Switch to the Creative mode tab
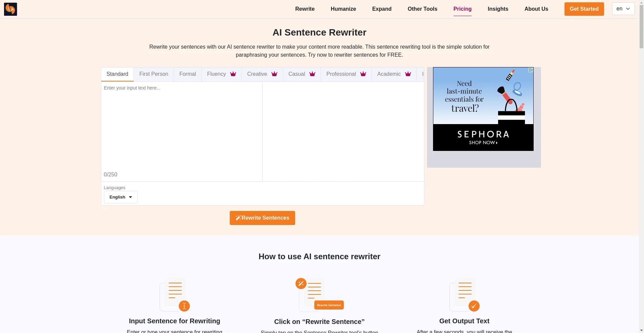 (x=262, y=74)
